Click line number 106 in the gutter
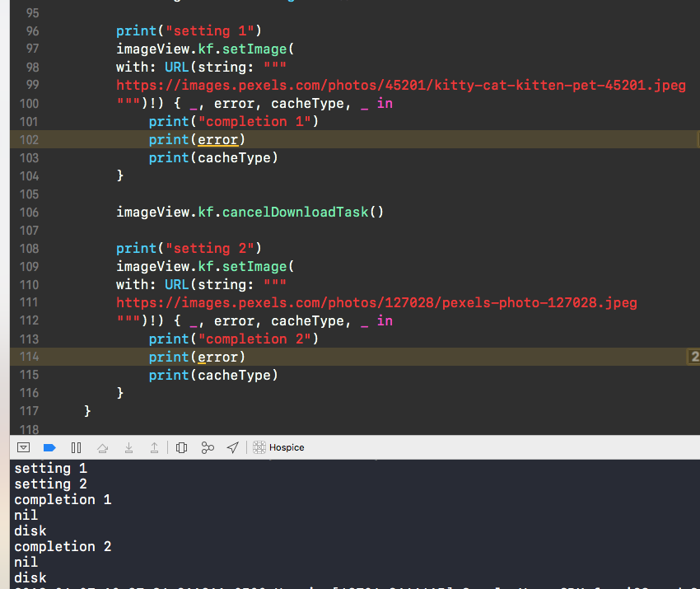Screen dimensions: 700x589 (x=29, y=212)
